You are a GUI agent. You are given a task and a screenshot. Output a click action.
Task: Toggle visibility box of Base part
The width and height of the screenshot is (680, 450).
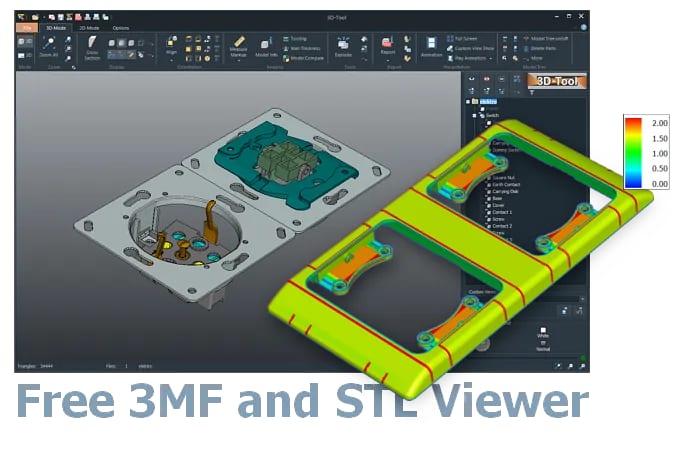pyautogui.click(x=489, y=199)
